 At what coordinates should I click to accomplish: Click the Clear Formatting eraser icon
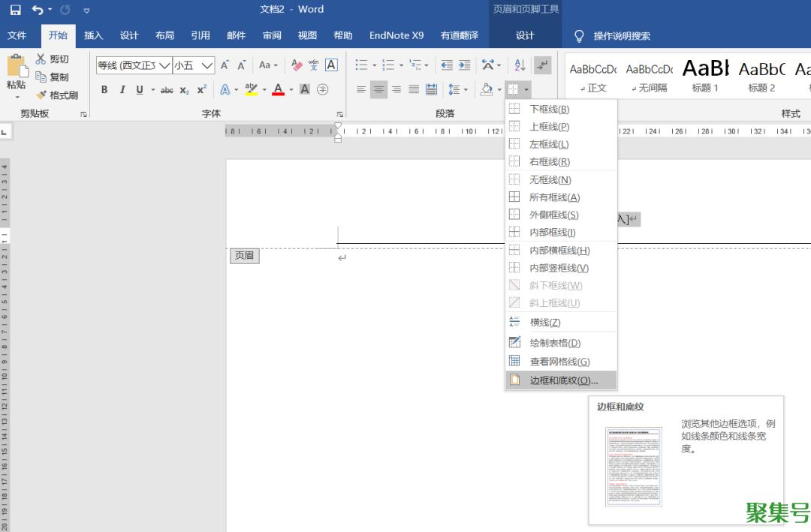point(296,65)
